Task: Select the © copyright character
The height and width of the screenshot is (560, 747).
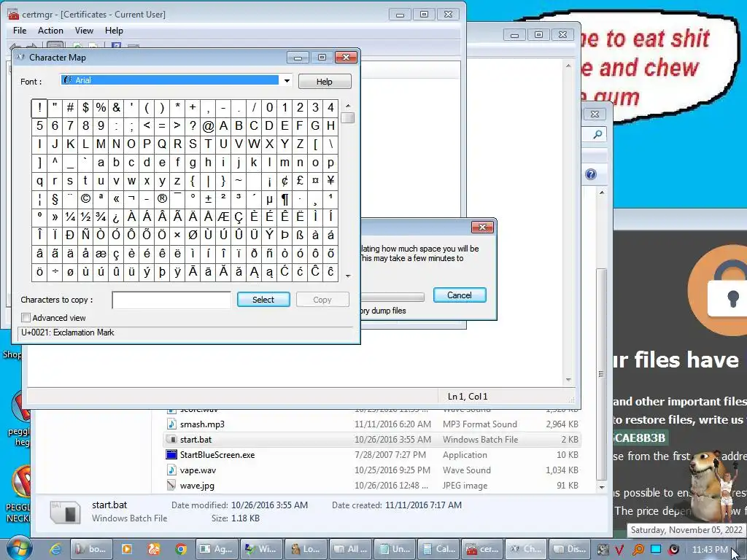Action: coord(85,199)
